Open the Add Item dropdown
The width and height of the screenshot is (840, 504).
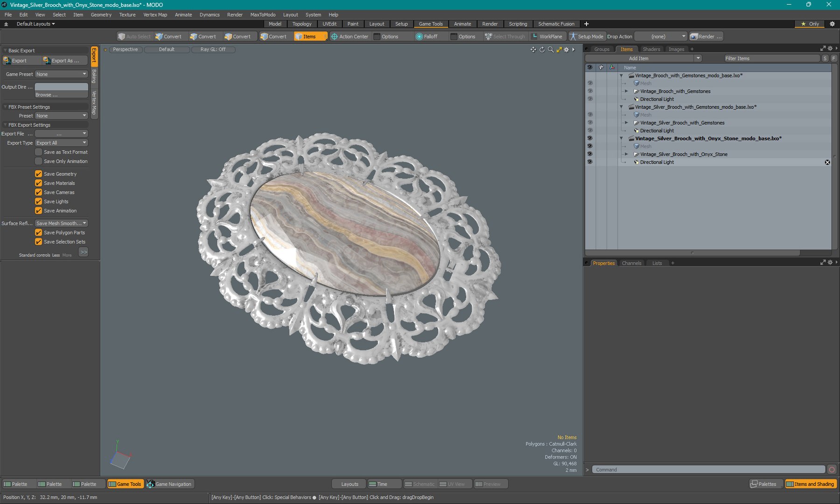click(644, 58)
